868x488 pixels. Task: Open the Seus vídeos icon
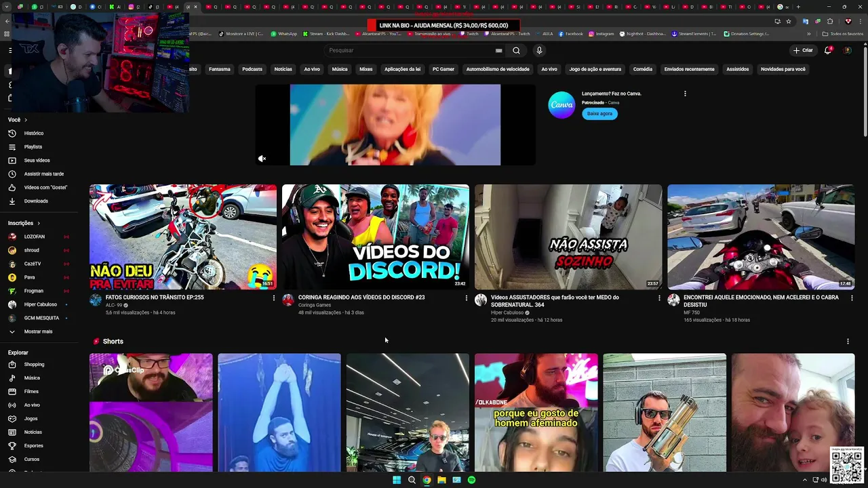[x=12, y=160]
